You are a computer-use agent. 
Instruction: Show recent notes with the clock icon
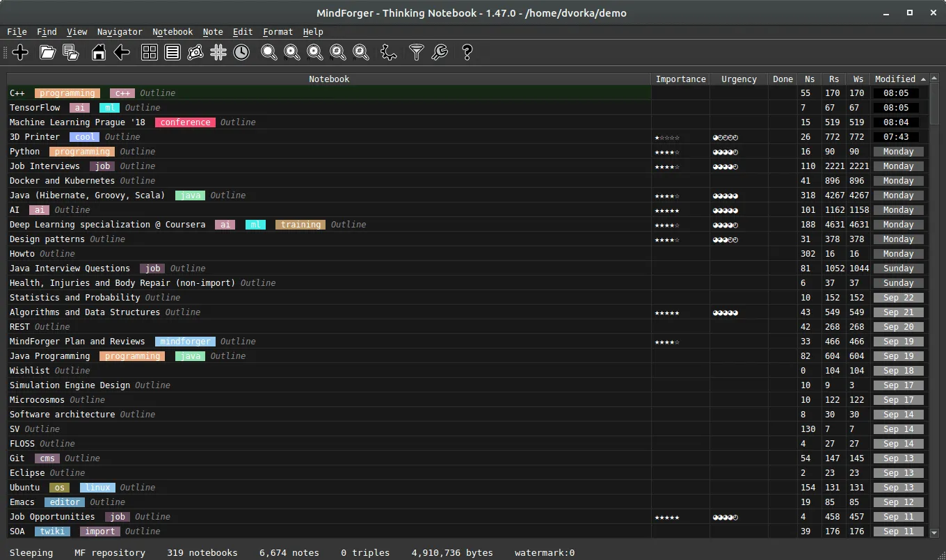tap(241, 51)
